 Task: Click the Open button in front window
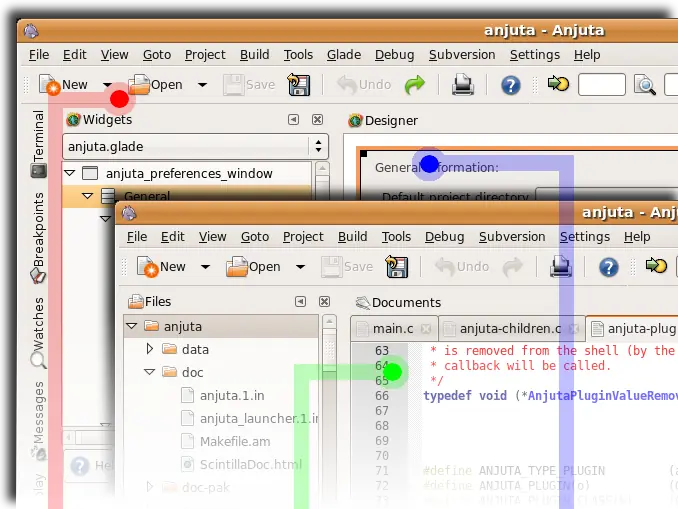[254, 266]
